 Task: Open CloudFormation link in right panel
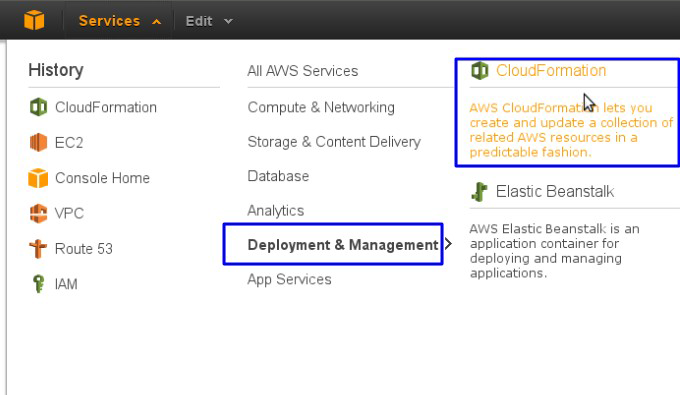click(551, 71)
